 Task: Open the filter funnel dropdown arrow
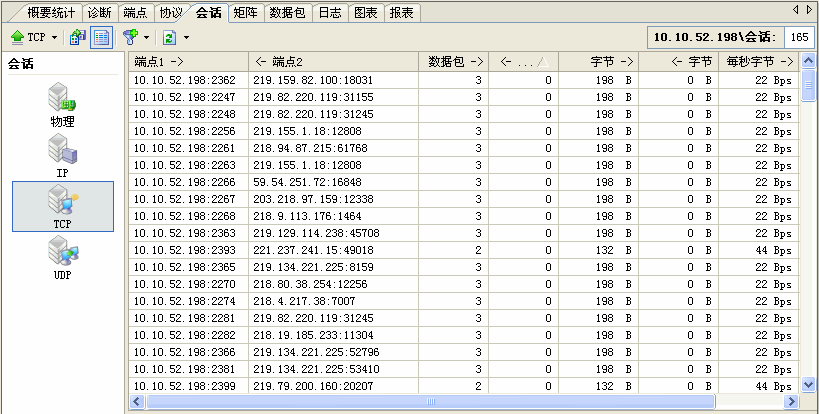(x=146, y=38)
